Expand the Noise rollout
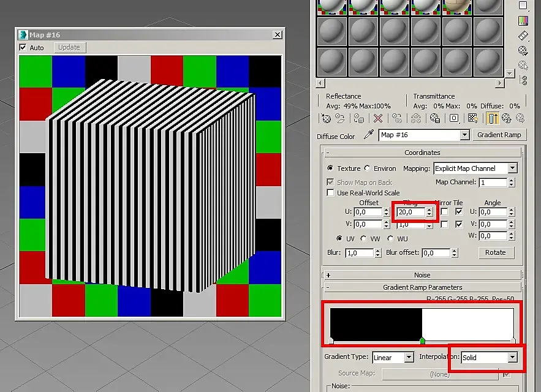The width and height of the screenshot is (541, 392). pyautogui.click(x=422, y=275)
